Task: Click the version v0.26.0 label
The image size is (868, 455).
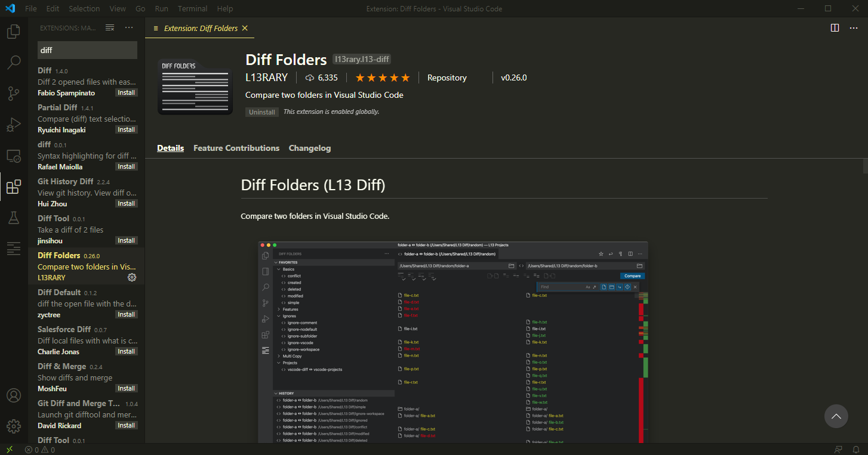Action: point(513,78)
